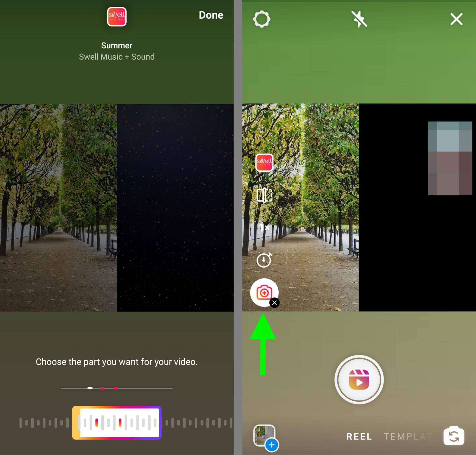Tap the Swell Music + Sound app icon

point(117,16)
